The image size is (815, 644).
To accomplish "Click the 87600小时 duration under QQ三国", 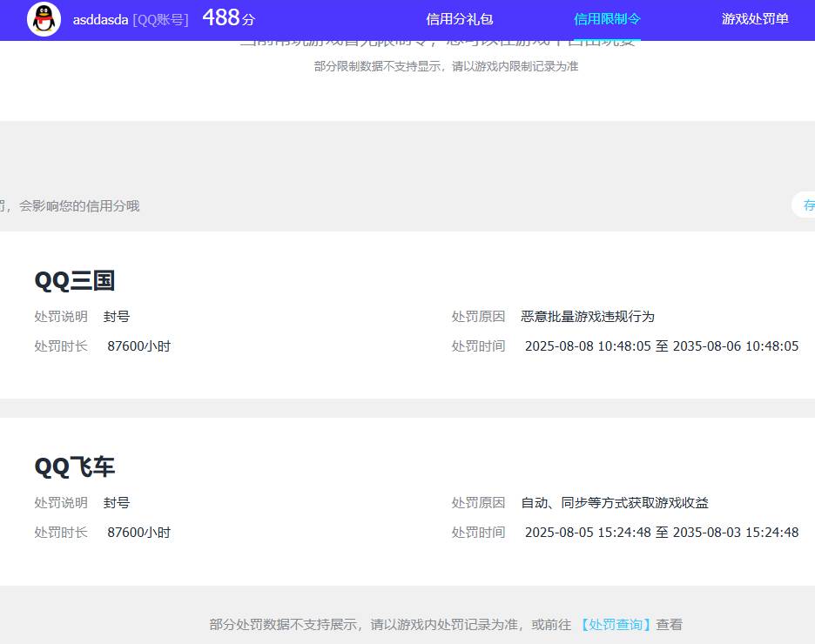I will pos(138,346).
